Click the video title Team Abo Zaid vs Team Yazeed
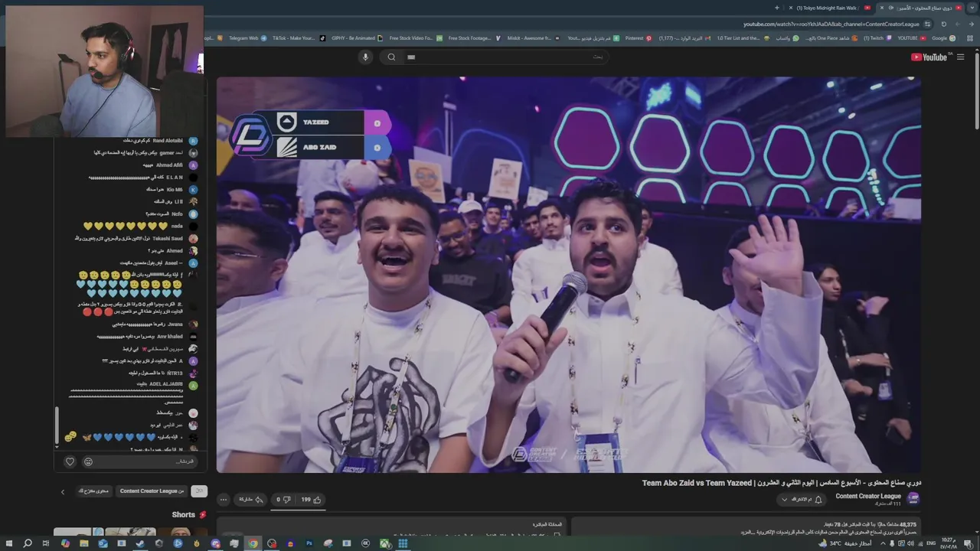 781,483
